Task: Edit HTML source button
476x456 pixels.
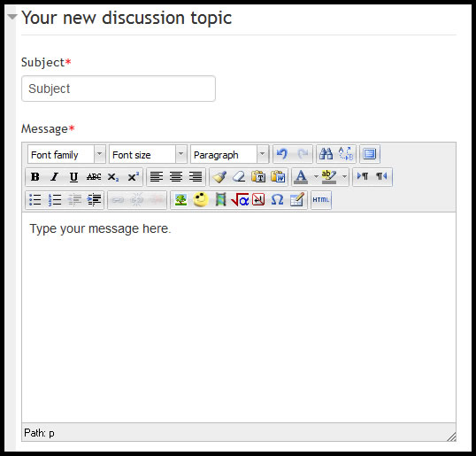Action: [x=321, y=200]
